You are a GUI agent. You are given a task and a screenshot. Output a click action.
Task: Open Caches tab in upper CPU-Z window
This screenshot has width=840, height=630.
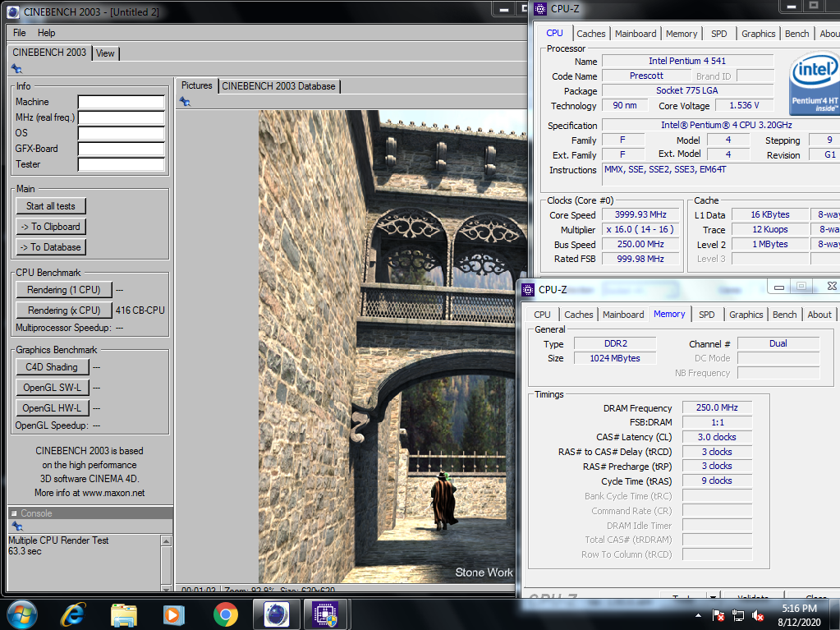591,34
